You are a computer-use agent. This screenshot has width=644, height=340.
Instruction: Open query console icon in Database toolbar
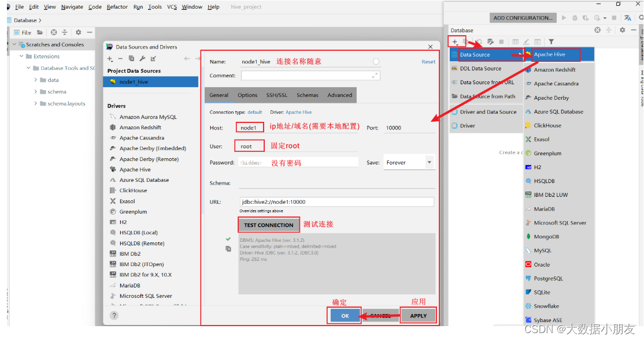(537, 42)
